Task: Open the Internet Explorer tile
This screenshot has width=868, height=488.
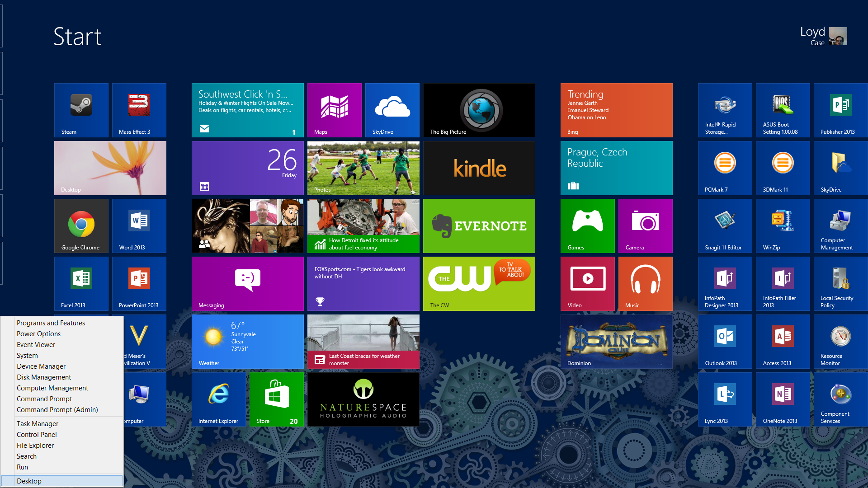Action: [218, 399]
